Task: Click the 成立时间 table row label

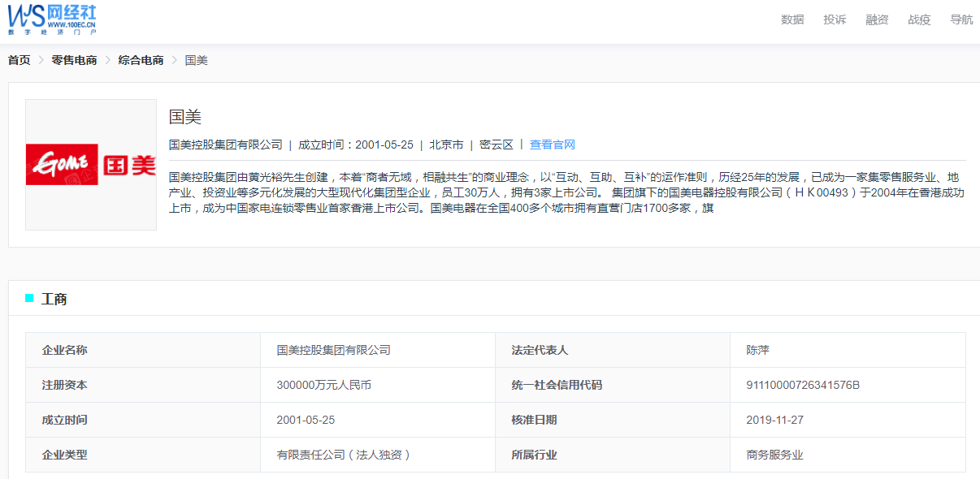Action: (x=65, y=420)
